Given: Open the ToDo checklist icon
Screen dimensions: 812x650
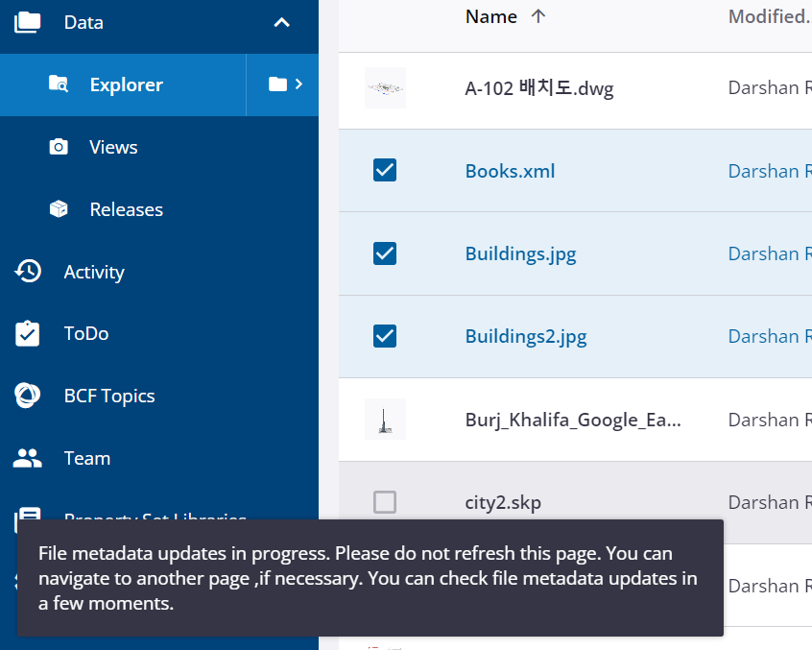Looking at the screenshot, I should click(27, 333).
